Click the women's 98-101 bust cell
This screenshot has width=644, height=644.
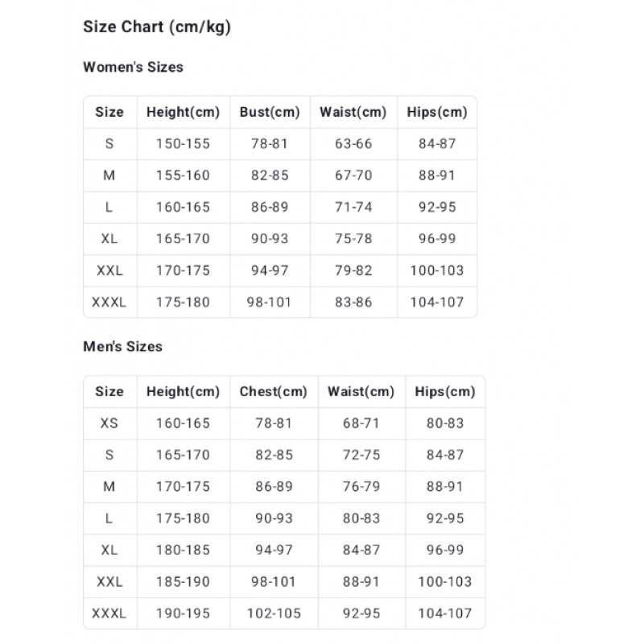270,303
